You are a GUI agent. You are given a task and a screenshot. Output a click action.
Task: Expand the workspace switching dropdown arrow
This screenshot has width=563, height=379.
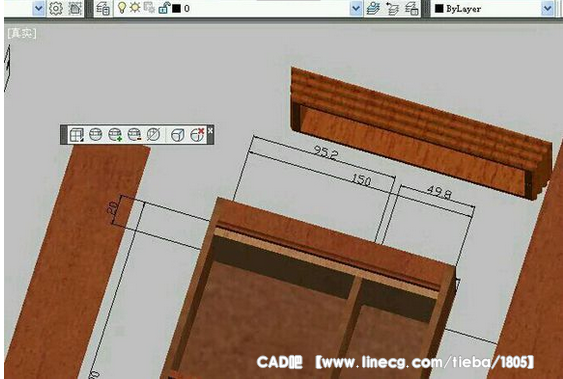tap(38, 8)
